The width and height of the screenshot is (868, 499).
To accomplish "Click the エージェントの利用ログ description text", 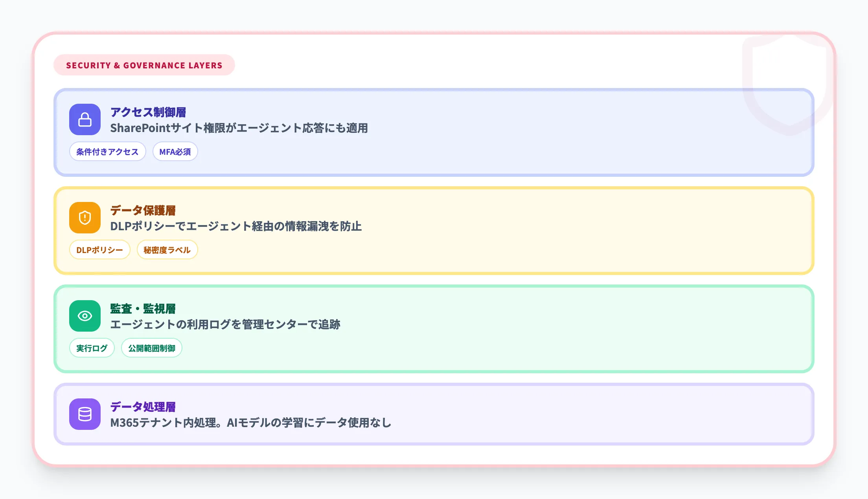I will [225, 325].
